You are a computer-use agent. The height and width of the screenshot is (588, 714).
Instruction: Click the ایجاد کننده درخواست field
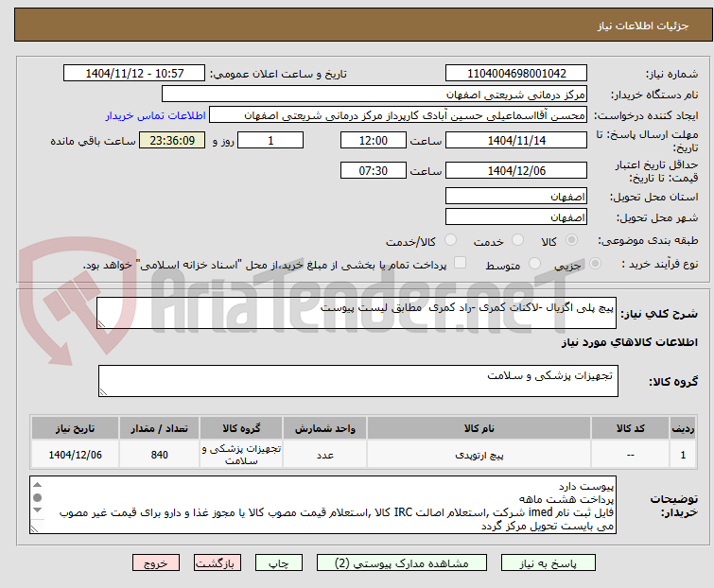click(398, 115)
